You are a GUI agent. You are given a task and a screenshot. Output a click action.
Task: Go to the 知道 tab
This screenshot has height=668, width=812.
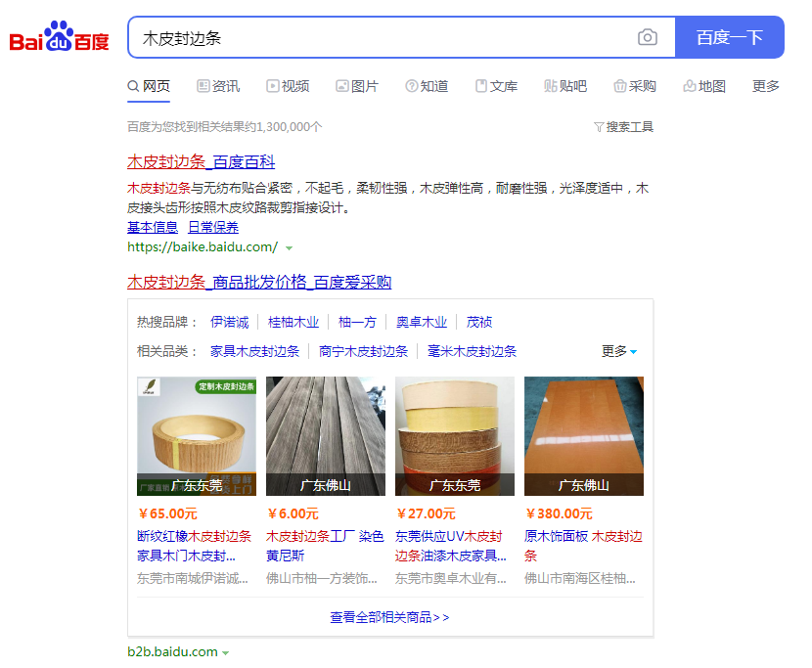tap(427, 86)
